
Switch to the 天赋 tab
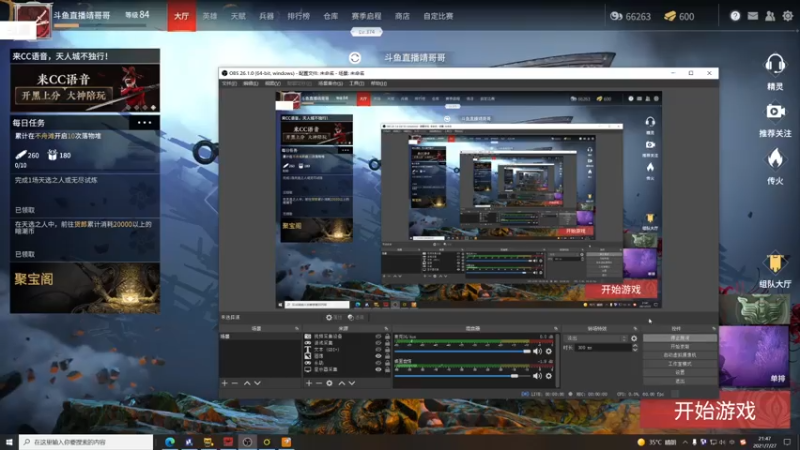[238, 16]
